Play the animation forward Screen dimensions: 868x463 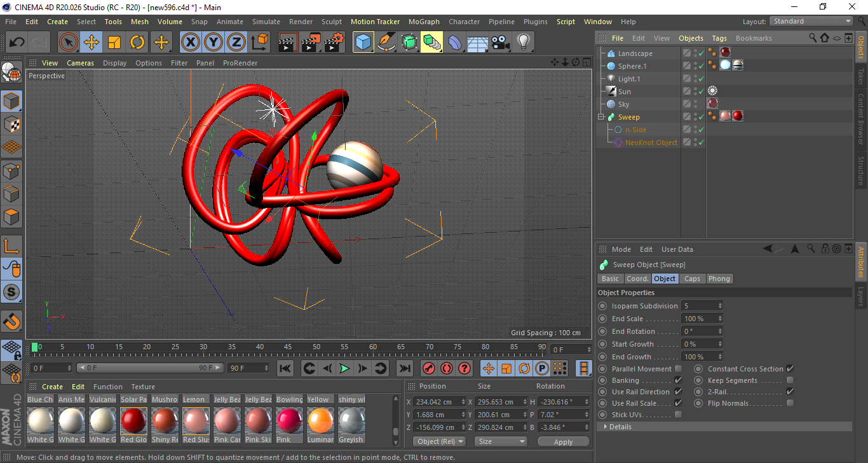click(x=344, y=368)
